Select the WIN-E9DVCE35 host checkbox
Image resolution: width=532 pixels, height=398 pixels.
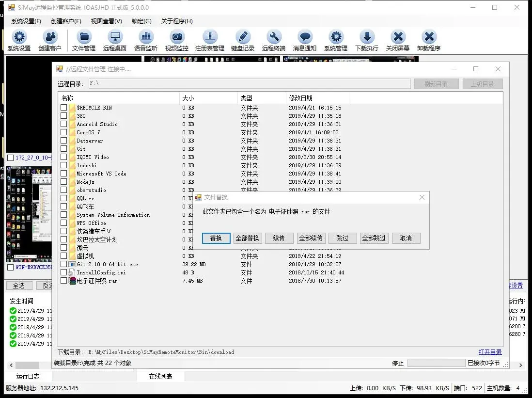[x=11, y=267]
